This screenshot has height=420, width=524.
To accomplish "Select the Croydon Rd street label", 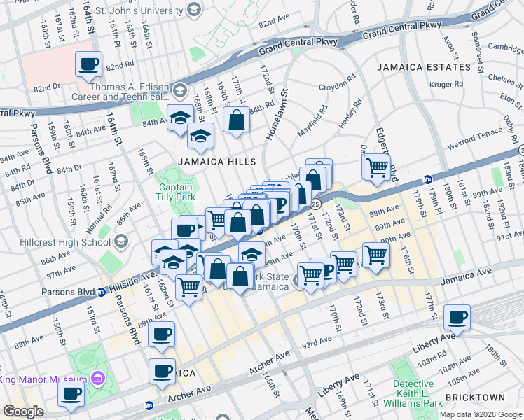I will (x=337, y=83).
